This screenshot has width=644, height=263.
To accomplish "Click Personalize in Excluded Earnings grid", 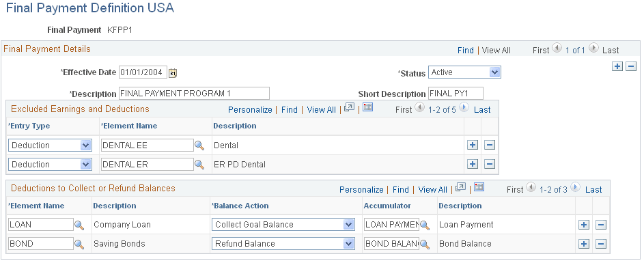I will click(x=250, y=110).
